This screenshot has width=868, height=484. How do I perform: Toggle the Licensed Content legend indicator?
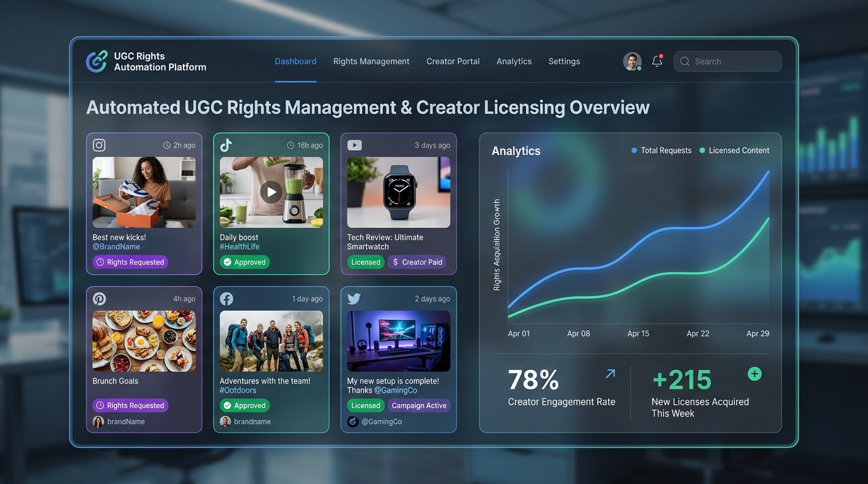[x=734, y=150]
